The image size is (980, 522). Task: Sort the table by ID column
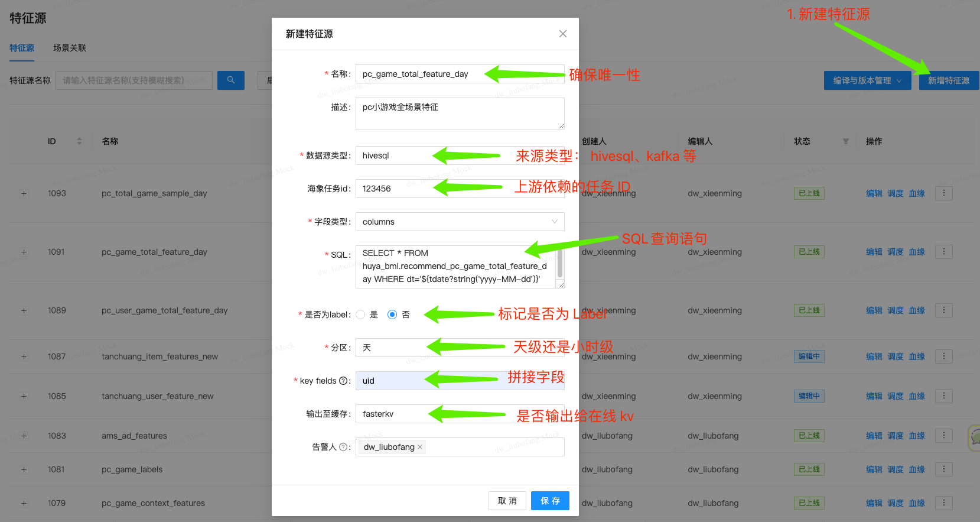pyautogui.click(x=79, y=141)
